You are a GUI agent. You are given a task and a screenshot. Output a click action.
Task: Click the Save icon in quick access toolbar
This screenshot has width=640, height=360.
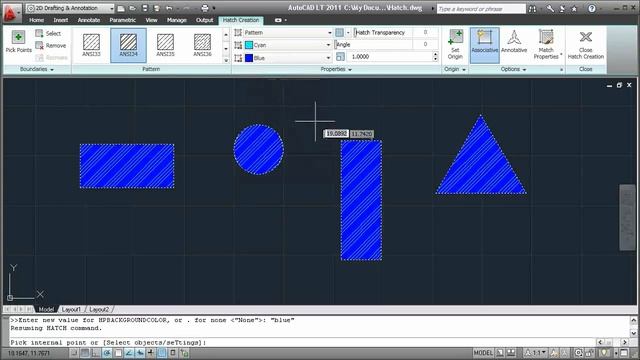pyautogui.click(x=144, y=8)
